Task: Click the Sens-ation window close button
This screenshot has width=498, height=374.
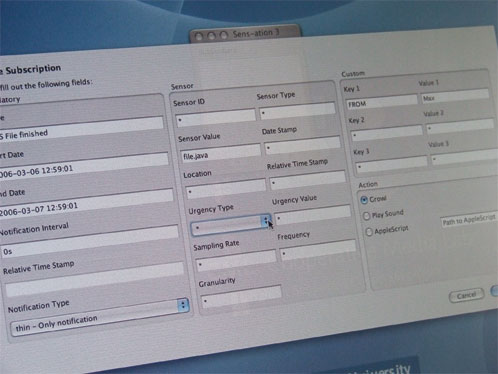Action: click(199, 36)
